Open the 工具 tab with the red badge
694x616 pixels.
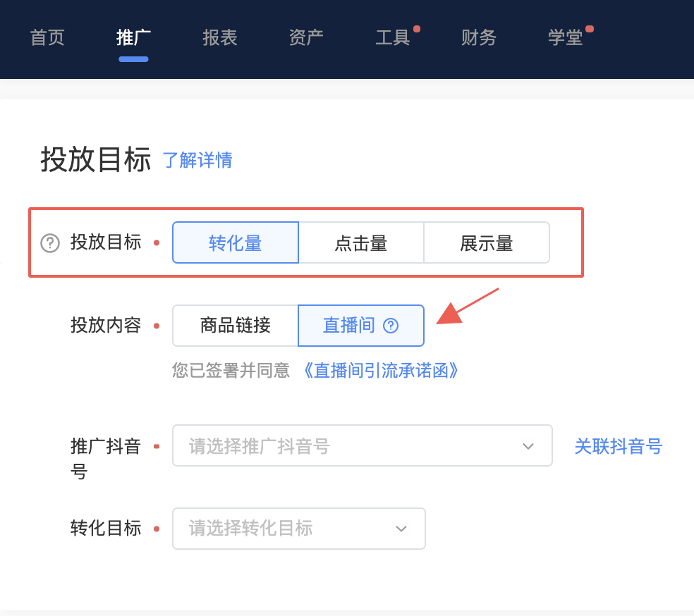click(394, 39)
